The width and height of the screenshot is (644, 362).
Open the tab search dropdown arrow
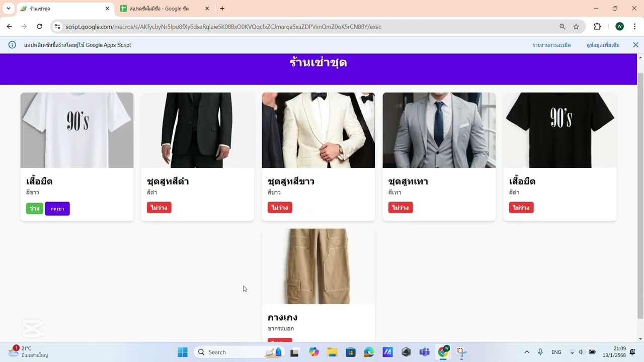click(9, 9)
